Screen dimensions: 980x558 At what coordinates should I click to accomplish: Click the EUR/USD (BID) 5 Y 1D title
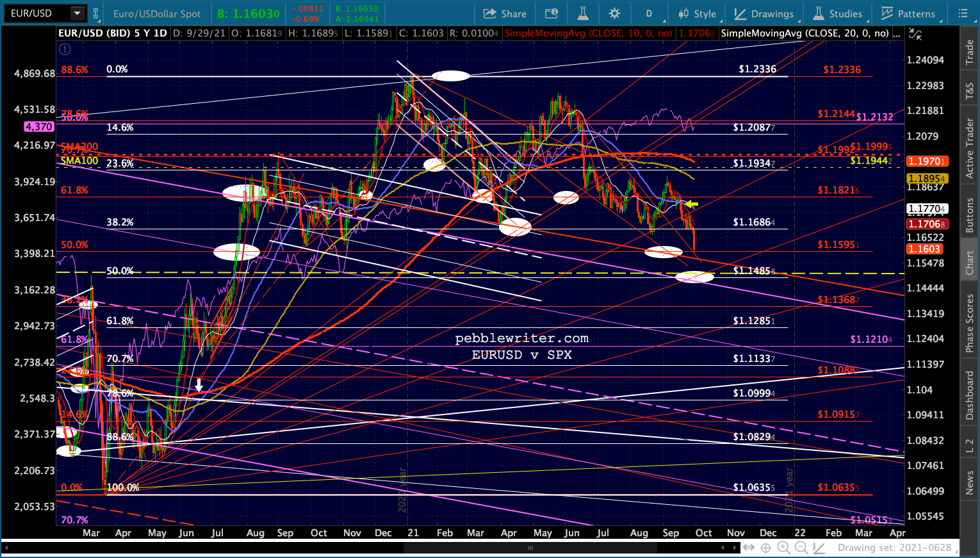[112, 33]
